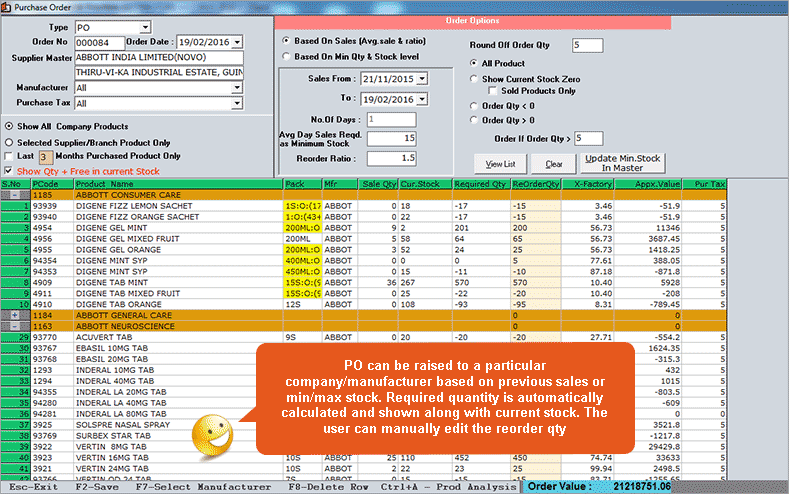789x494 pixels.
Task: Click the No.Of Days field
Action: 391,120
